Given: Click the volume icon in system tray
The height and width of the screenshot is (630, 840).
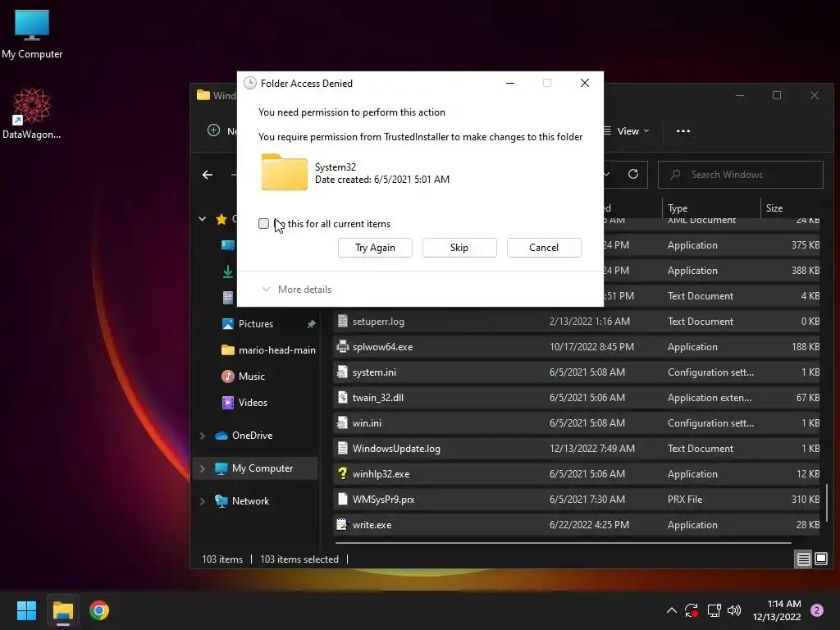Looking at the screenshot, I should 734,610.
